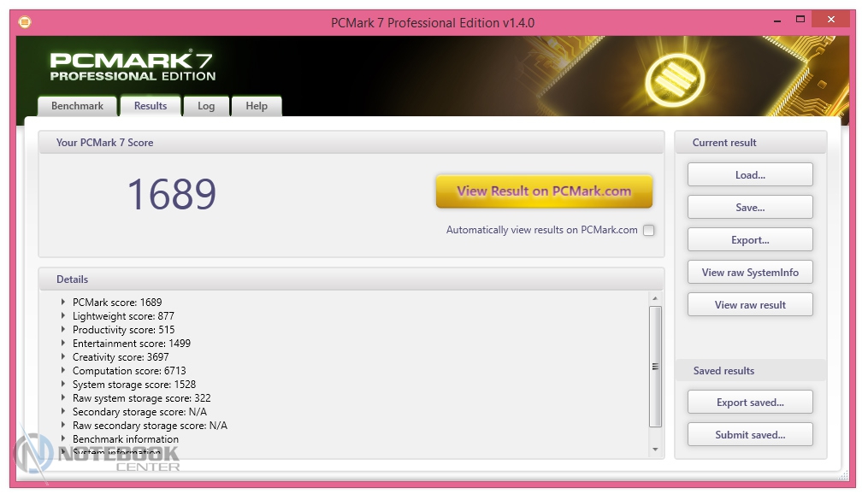Viewport: 868px width, 494px height.
Task: Select the Computation score: 6713 text
Action: pos(129,371)
